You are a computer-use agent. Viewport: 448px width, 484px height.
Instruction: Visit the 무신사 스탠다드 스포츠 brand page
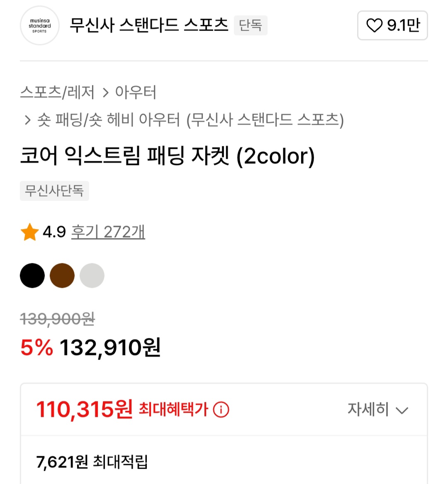pos(149,25)
